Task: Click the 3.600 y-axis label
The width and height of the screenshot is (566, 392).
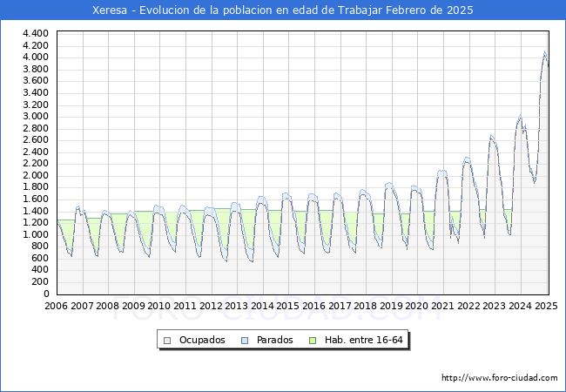Action: point(36,80)
